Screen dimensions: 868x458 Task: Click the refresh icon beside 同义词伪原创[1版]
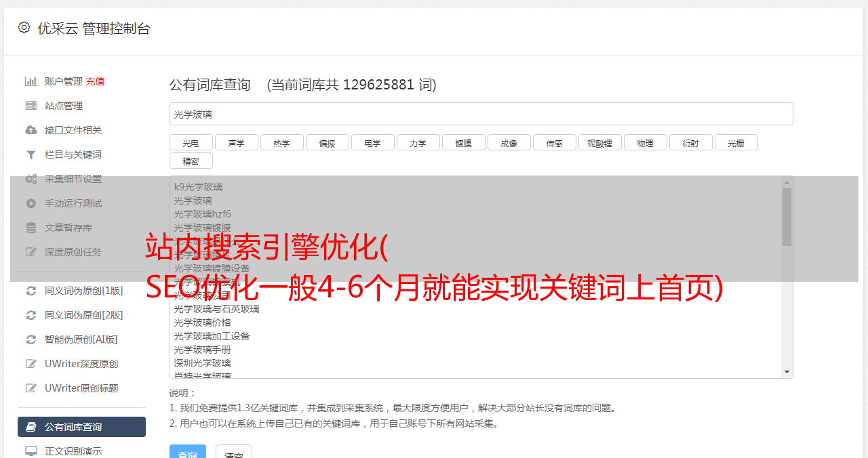click(31, 291)
